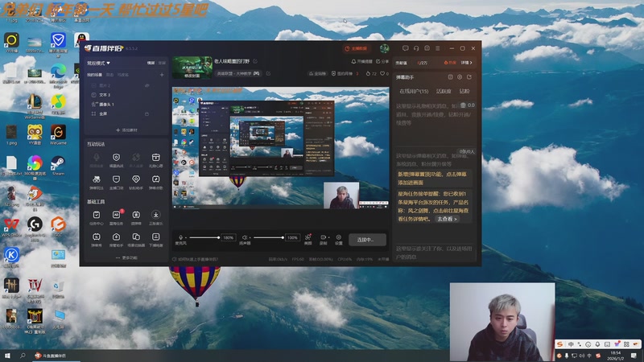The width and height of the screenshot is (644, 362).
Task: Open the headset customer service icon
Action: [x=416, y=48]
